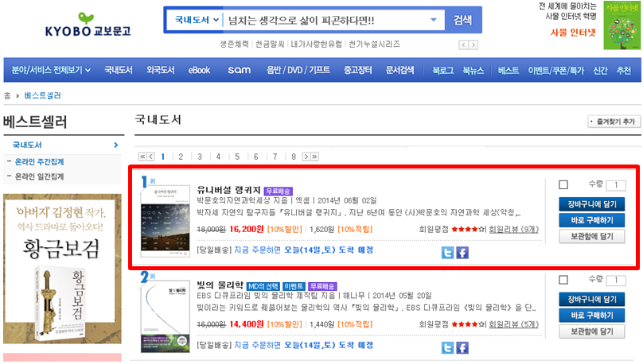
Task: Share 빛의 물리학 on Twitter
Action: 447,348
